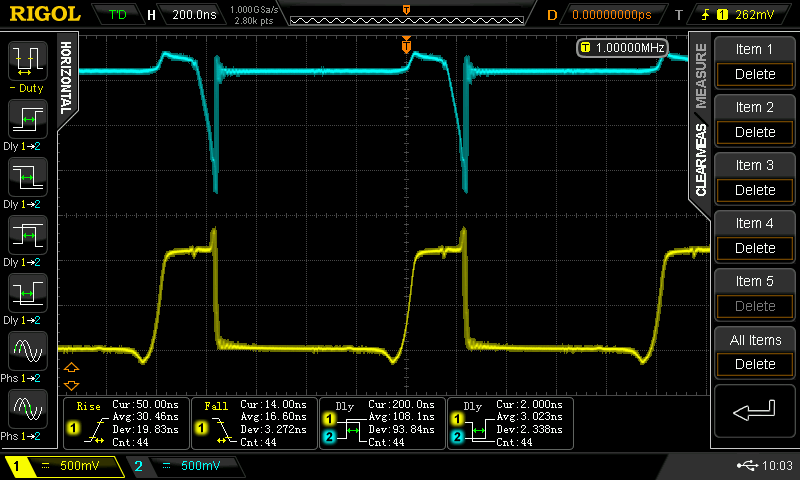Image resolution: width=800 pixels, height=480 pixels.
Task: Select lower Phs 1→2 phase icon
Action: coord(28,409)
